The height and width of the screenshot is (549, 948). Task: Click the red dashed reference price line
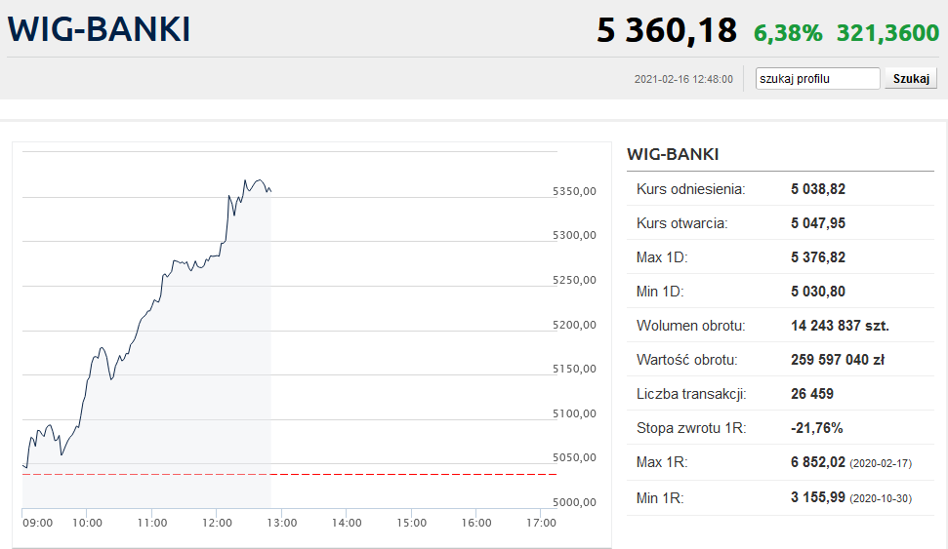(x=290, y=475)
